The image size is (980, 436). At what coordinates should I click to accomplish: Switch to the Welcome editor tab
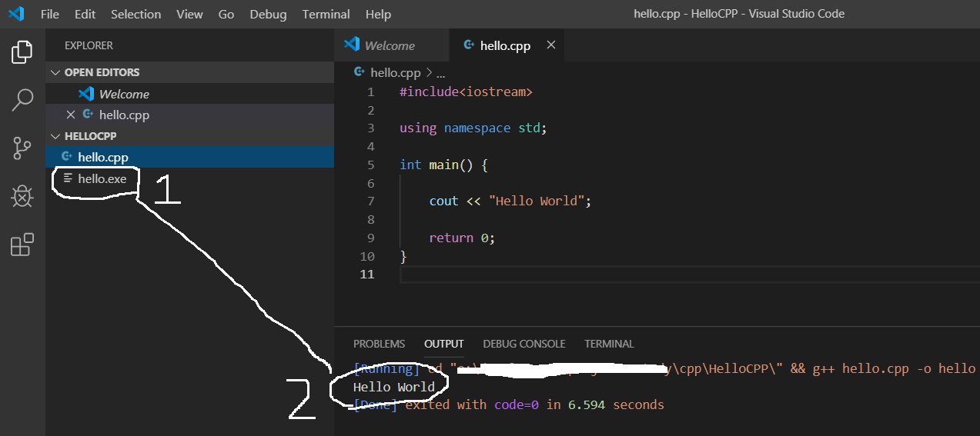point(392,45)
